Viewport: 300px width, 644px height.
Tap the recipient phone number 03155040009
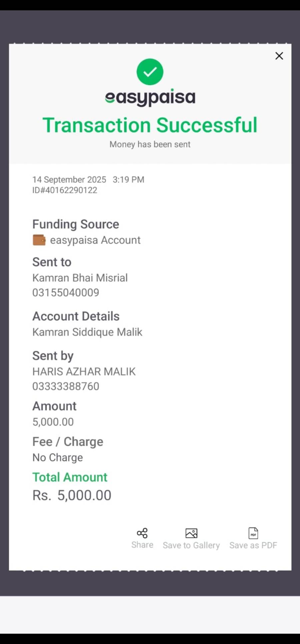[66, 293]
